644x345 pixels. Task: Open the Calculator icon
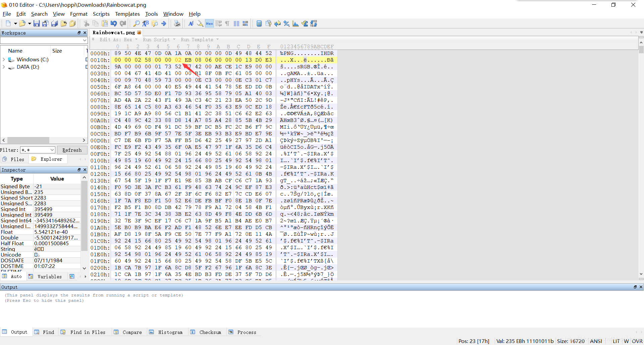pos(259,23)
